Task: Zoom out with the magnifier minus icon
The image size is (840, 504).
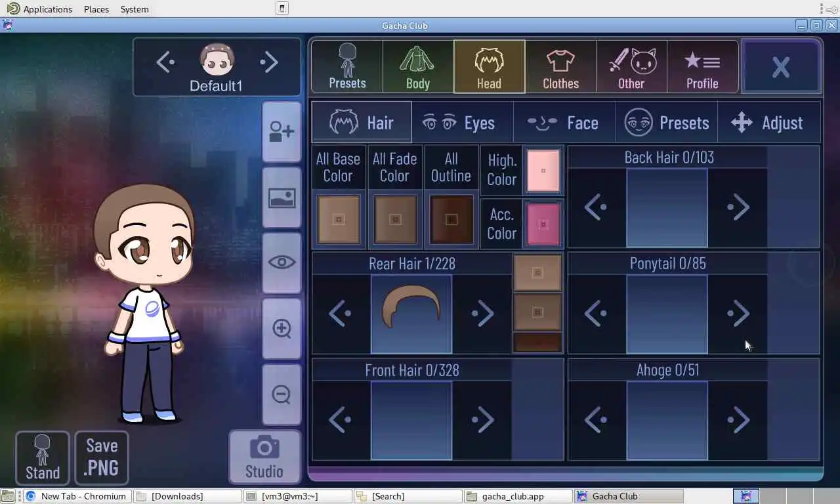Action: [x=282, y=394]
